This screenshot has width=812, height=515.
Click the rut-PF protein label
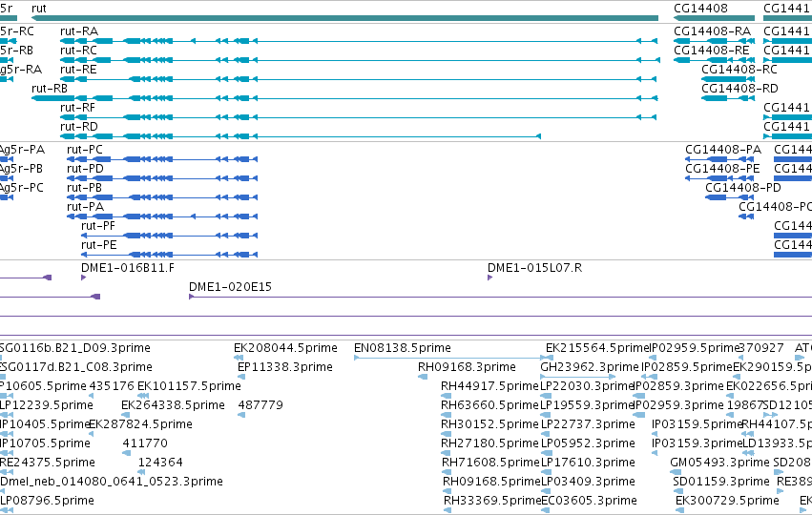click(98, 226)
